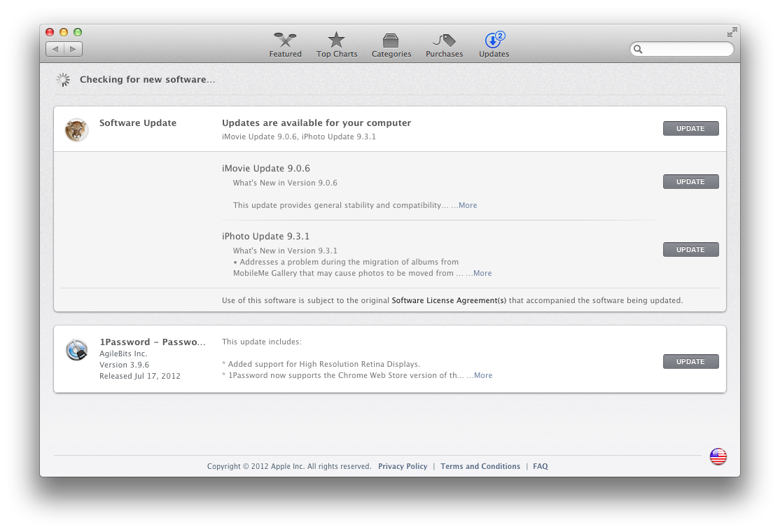Click the 1Password app icon

point(76,349)
